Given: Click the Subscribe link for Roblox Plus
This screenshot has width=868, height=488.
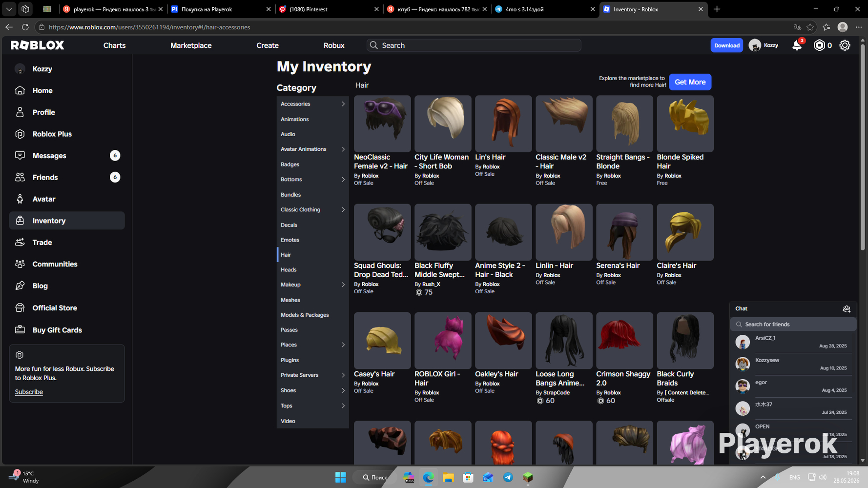Looking at the screenshot, I should pyautogui.click(x=29, y=392).
